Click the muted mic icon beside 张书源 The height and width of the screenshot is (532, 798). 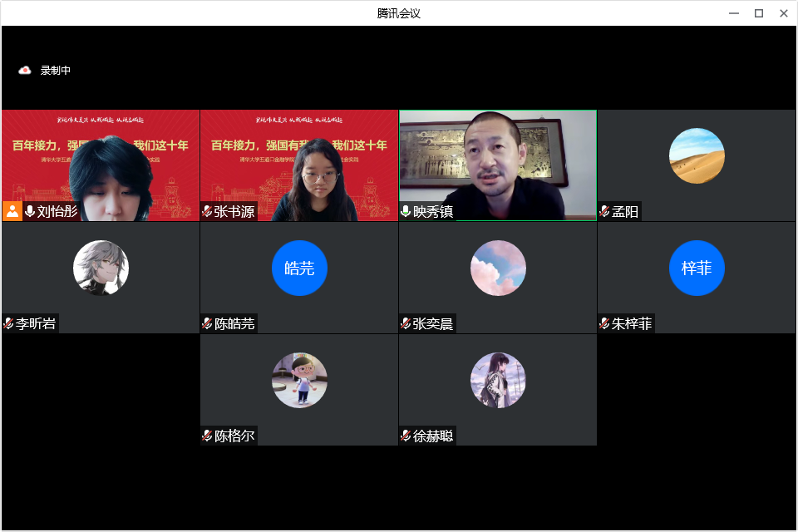click(x=207, y=211)
